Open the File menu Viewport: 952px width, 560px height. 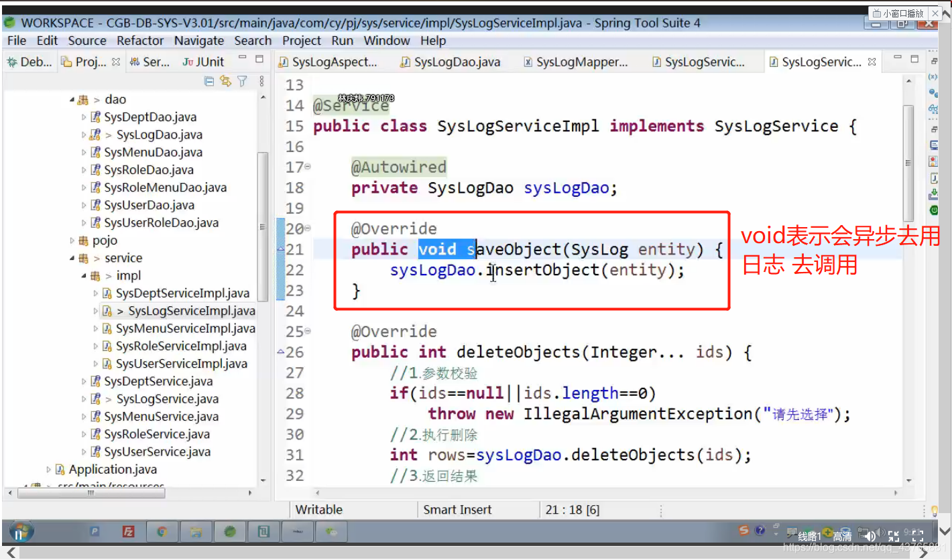click(x=17, y=40)
